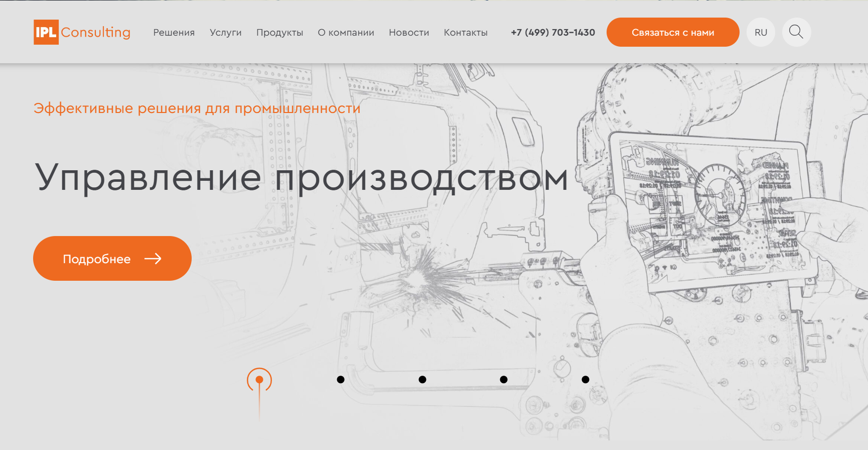Select the second slide dot
Viewport: 868px width, 450px height.
click(x=341, y=380)
